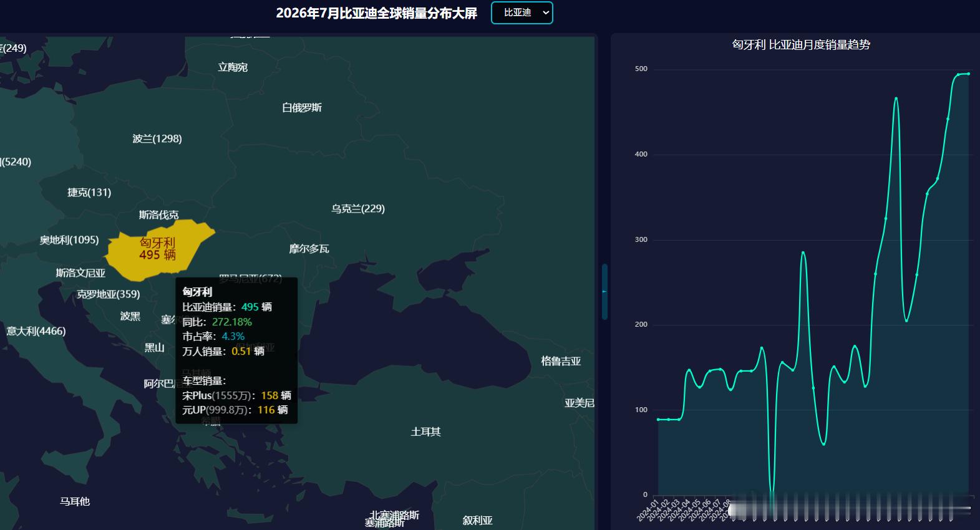This screenshot has width=980, height=530.
Task: Click the 同比: 272.18% tooltip line
Action: tap(217, 322)
